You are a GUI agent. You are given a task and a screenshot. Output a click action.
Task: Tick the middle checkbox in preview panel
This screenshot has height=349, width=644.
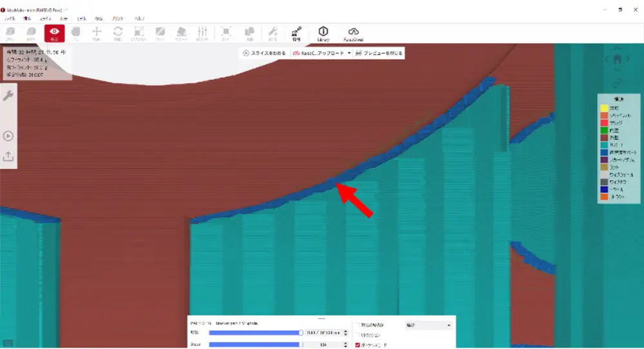click(358, 335)
